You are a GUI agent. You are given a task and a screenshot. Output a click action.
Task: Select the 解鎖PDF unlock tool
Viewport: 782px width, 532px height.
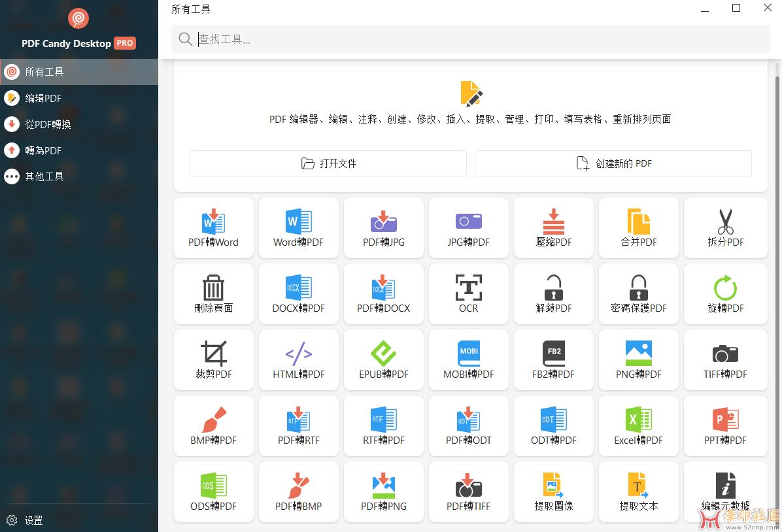554,293
